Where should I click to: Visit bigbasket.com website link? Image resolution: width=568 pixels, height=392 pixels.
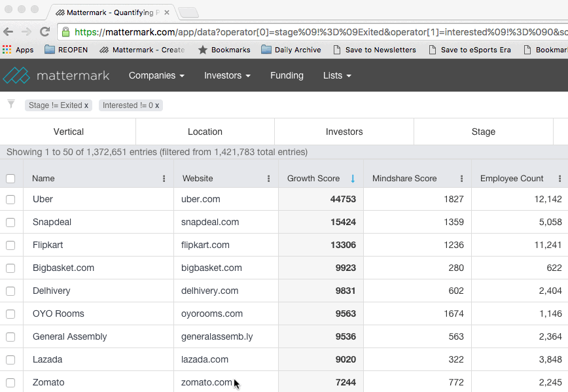click(x=211, y=268)
